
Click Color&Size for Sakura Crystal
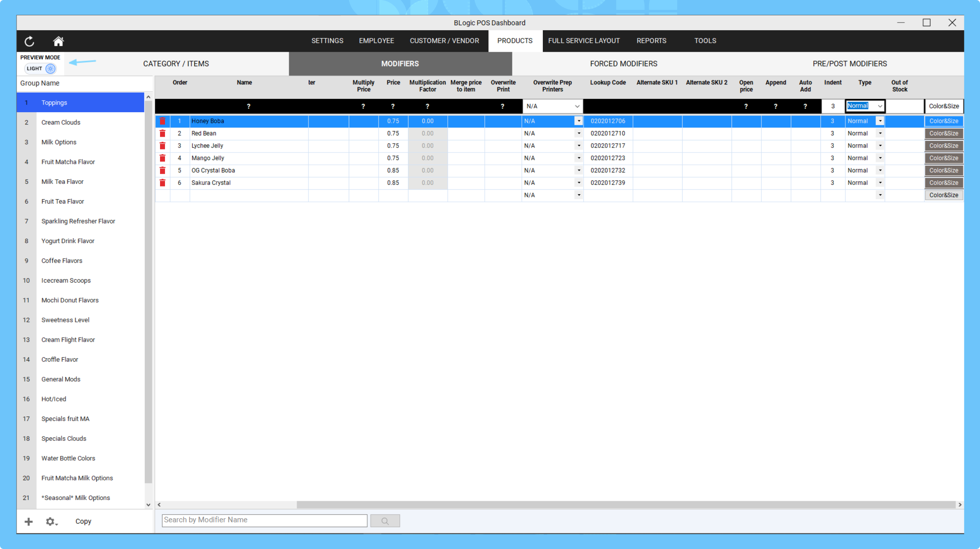pos(944,183)
